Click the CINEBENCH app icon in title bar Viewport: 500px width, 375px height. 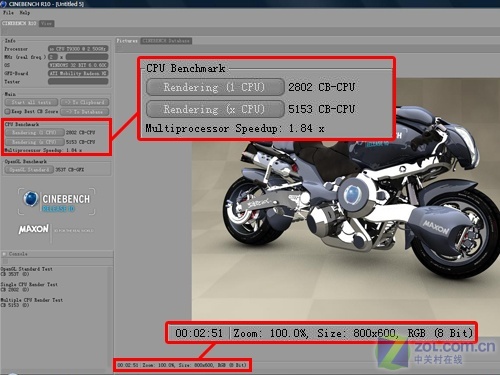point(3,4)
